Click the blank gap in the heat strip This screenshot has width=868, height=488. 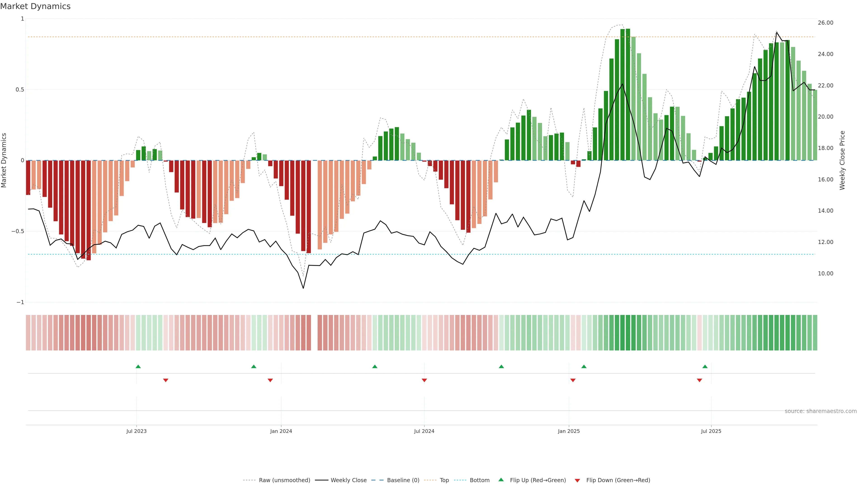click(314, 332)
